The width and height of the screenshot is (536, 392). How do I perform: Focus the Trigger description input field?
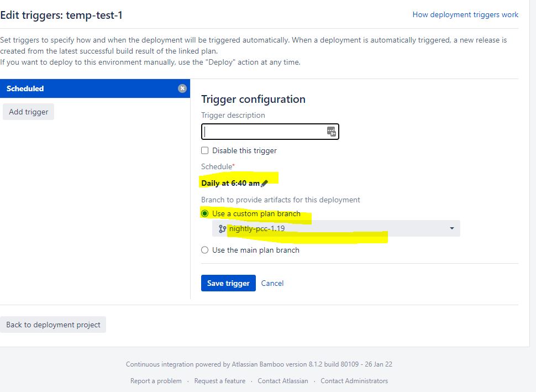coord(270,132)
